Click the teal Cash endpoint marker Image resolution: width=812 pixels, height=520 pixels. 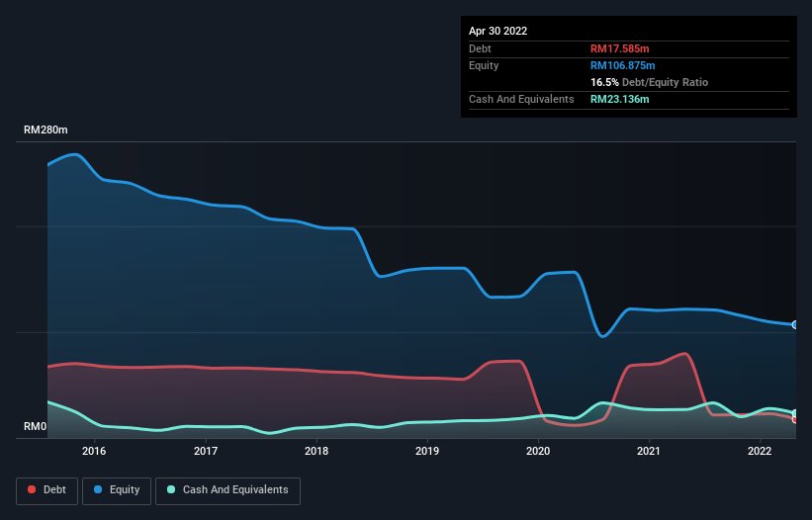pos(795,413)
